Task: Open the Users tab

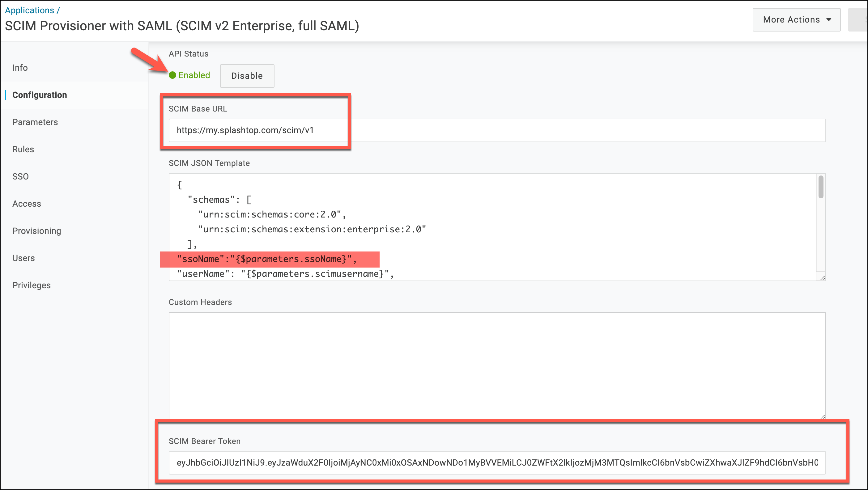Action: (x=23, y=258)
